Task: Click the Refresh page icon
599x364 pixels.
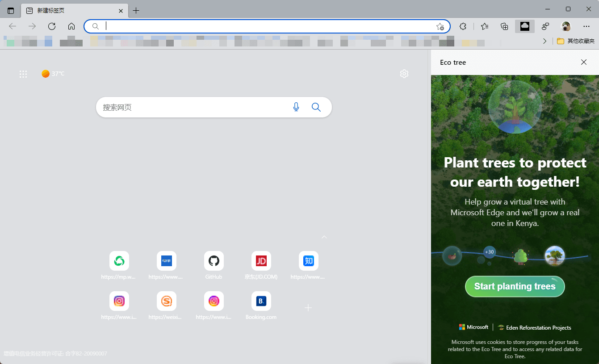Action: click(52, 26)
